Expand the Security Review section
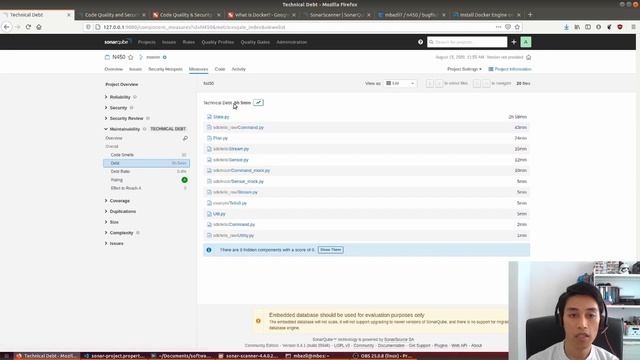640x360 pixels. (x=126, y=118)
